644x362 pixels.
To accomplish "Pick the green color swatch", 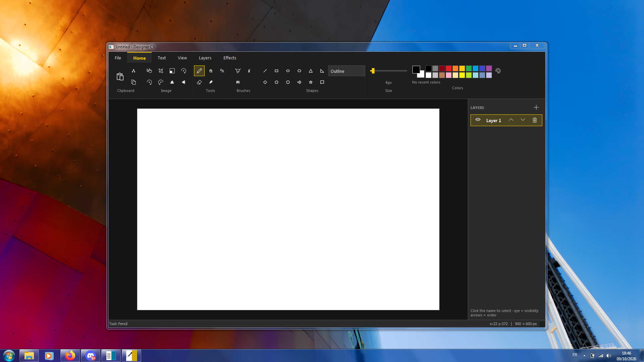I will click(x=469, y=68).
